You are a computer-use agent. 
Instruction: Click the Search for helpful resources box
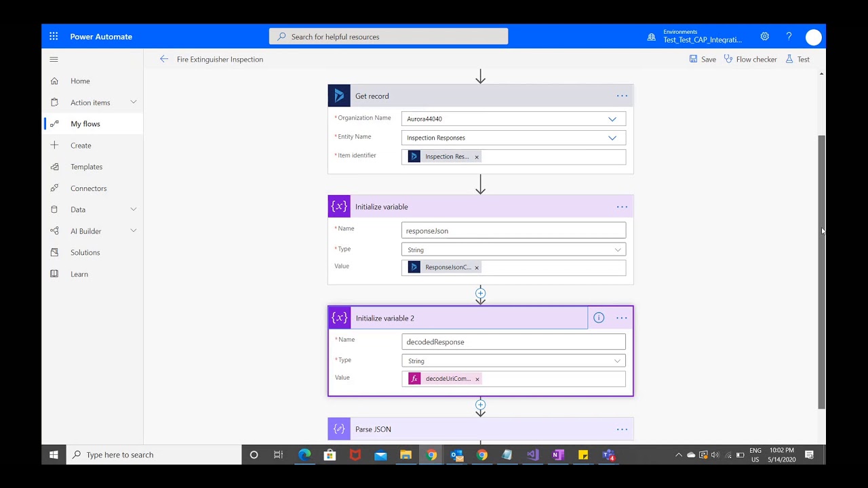click(x=389, y=37)
